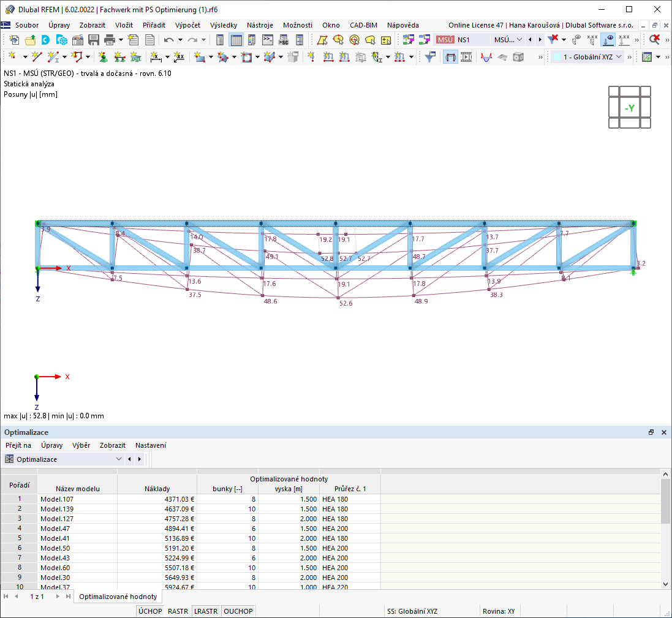Select the Model.139 name cell

[x=77, y=509]
